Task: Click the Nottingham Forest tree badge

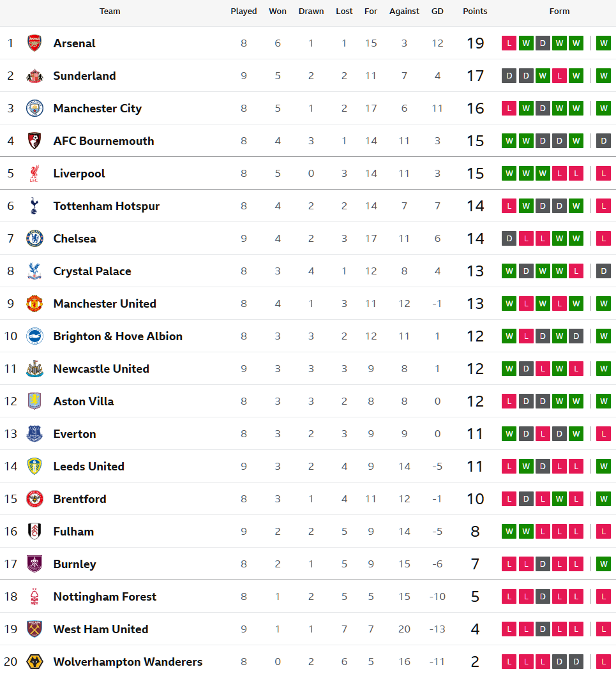Action: (x=34, y=597)
